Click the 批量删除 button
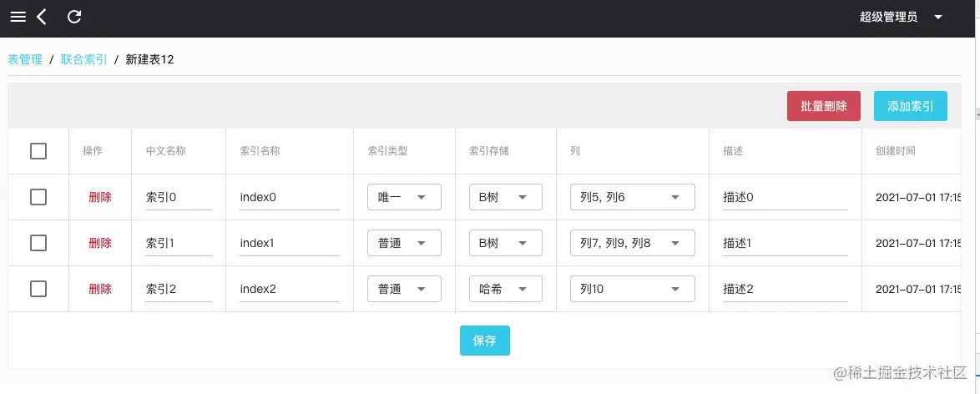Screen dimensions: 980x394 (x=824, y=106)
